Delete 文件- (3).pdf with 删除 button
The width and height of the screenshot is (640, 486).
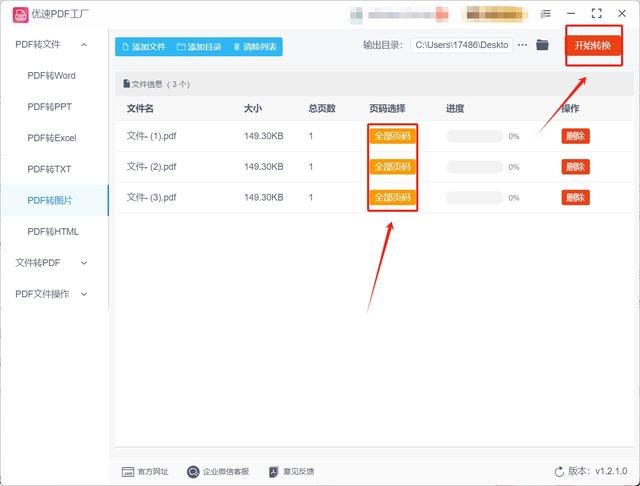pyautogui.click(x=576, y=198)
